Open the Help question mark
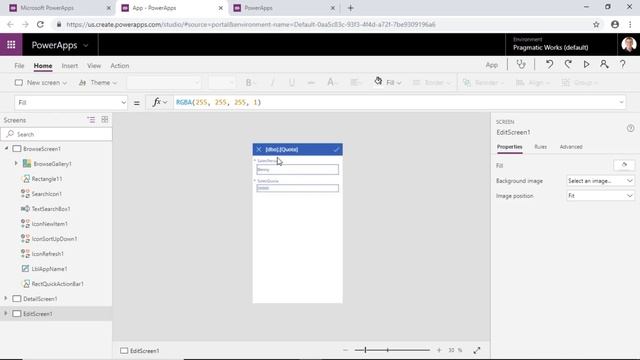Image resolution: width=640 pixels, height=360 pixels. 622,64
